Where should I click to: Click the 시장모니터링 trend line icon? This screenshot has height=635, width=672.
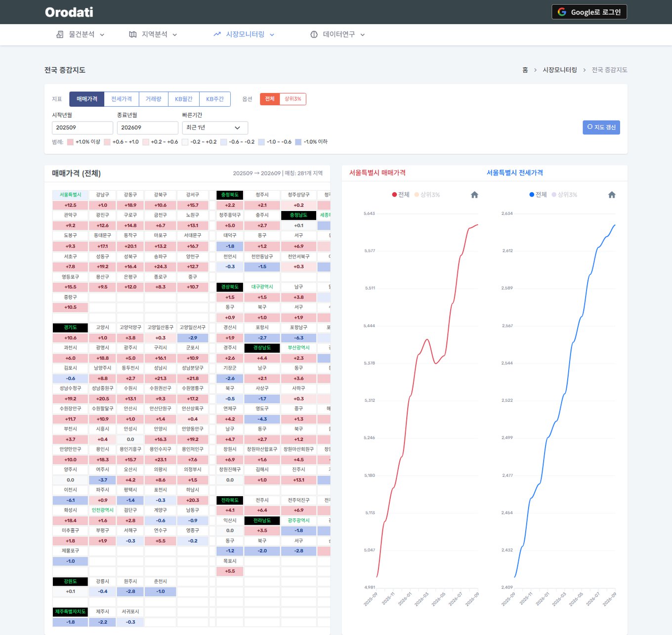point(217,35)
